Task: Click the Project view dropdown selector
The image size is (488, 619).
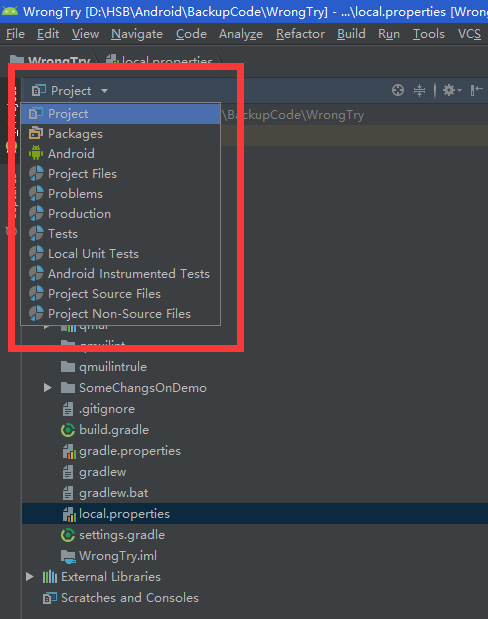Action: point(70,91)
